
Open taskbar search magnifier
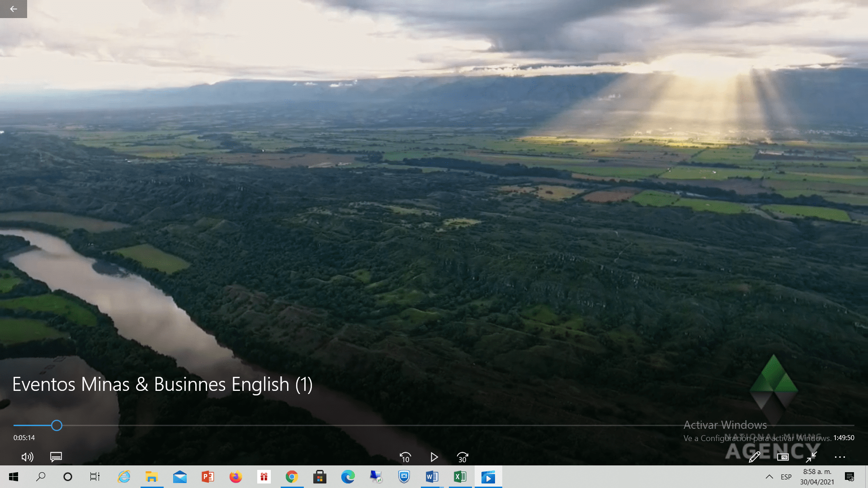coord(41,477)
